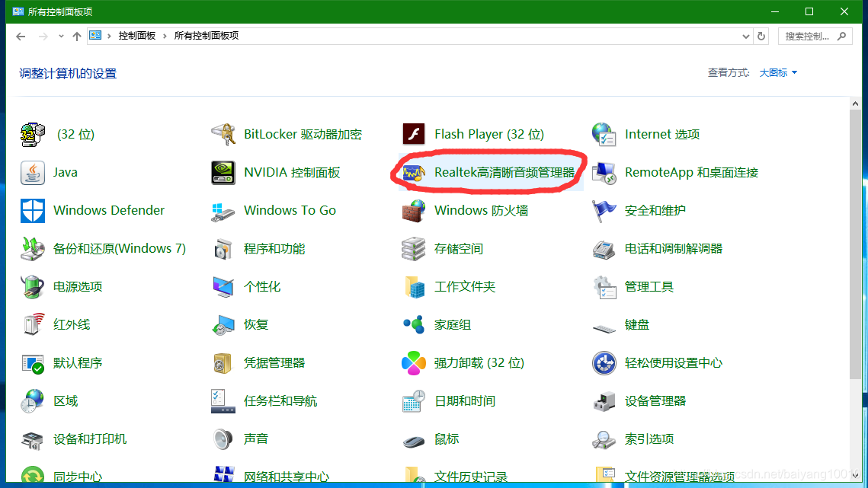Focus the 搜索控制面板 search box
Viewport: 868px width, 488px height.
(815, 37)
